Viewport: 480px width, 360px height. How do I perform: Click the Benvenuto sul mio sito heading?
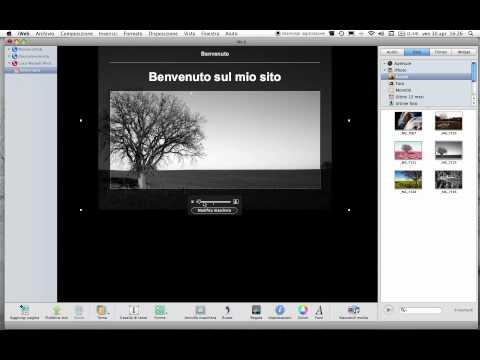215,77
